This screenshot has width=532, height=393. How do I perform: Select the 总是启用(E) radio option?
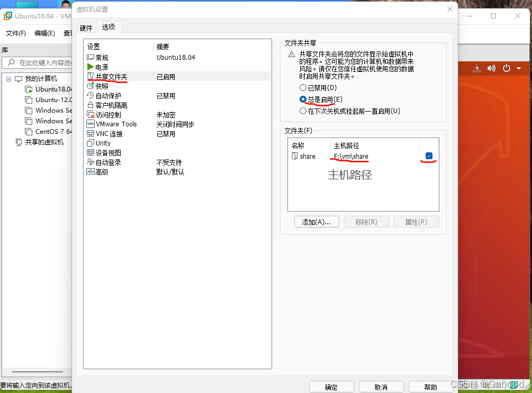pos(303,99)
